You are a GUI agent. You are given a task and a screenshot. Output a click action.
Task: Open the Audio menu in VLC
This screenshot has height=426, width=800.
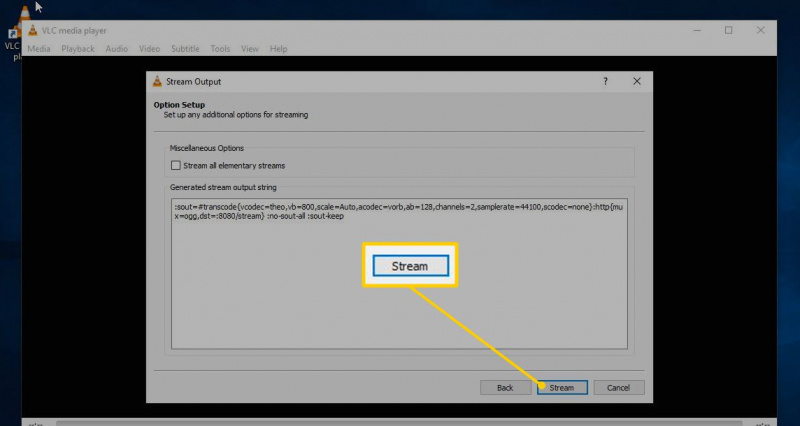pos(116,49)
